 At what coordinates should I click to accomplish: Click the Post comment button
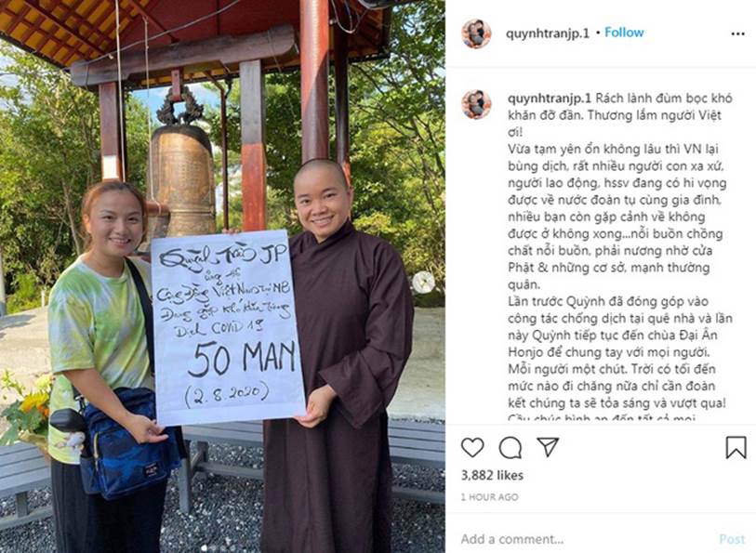tap(732, 539)
